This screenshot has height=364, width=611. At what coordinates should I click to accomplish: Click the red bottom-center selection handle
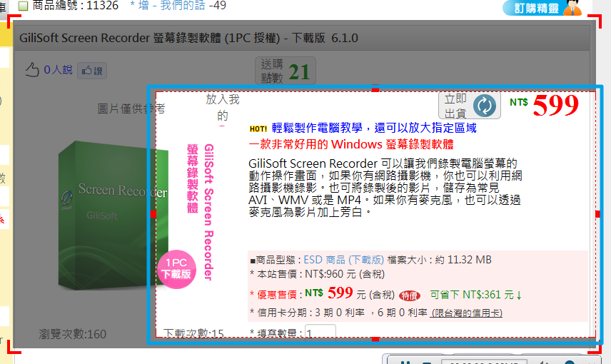pos(376,339)
